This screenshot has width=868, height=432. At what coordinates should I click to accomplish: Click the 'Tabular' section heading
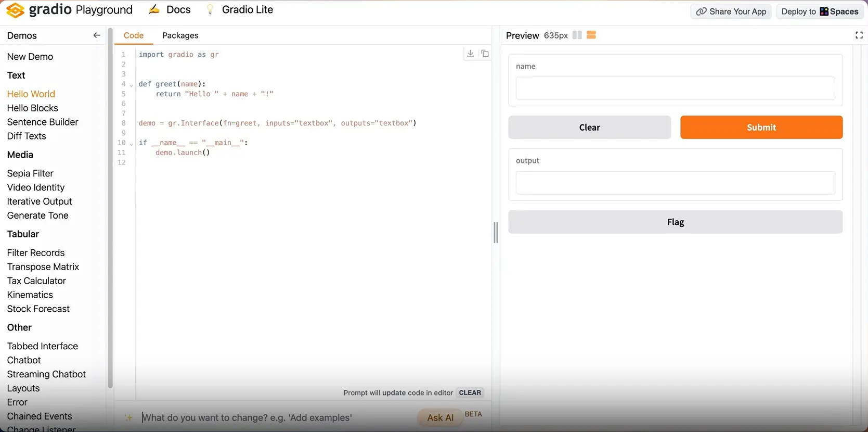(x=23, y=234)
